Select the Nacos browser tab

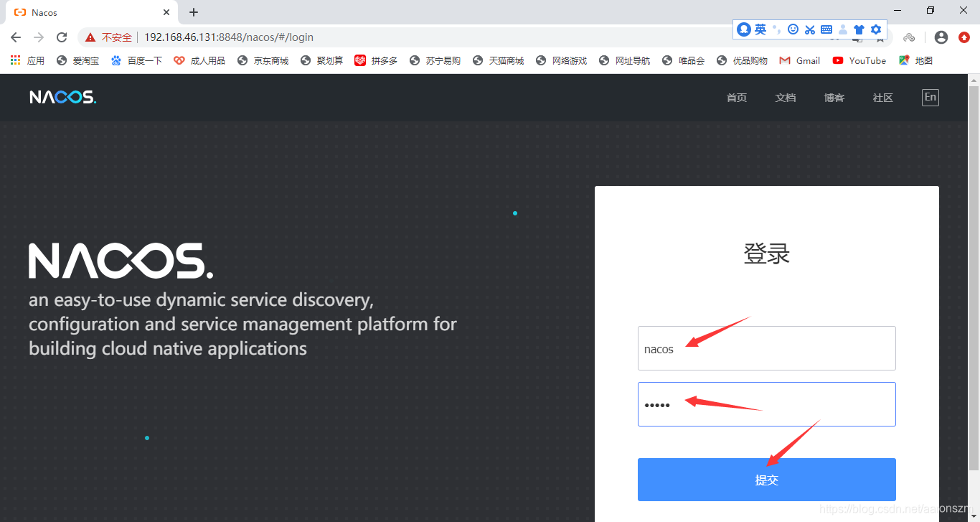click(92, 12)
